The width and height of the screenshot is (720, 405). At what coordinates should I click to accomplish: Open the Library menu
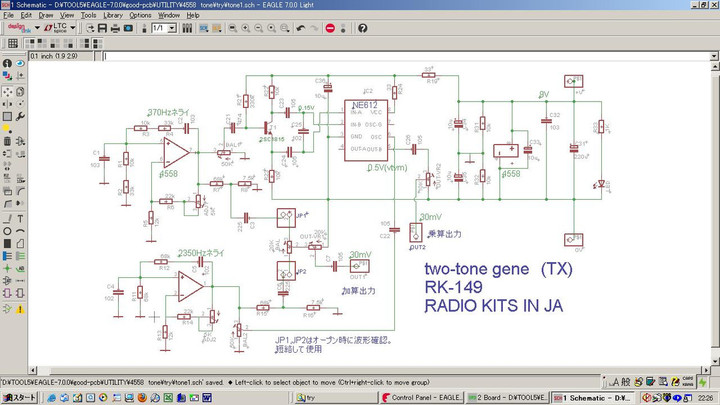coord(113,16)
